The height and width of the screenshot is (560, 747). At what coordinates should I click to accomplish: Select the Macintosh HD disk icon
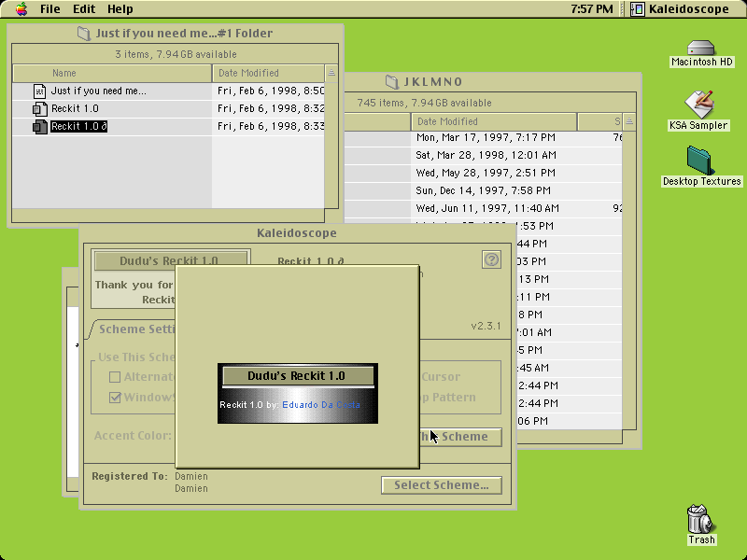tap(701, 48)
